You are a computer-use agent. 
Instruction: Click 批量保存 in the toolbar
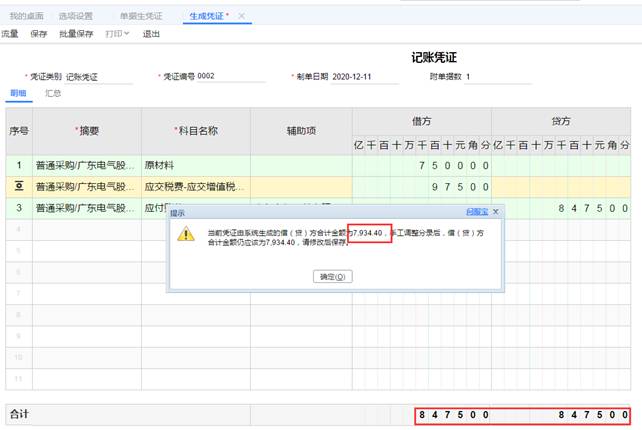[x=76, y=34]
